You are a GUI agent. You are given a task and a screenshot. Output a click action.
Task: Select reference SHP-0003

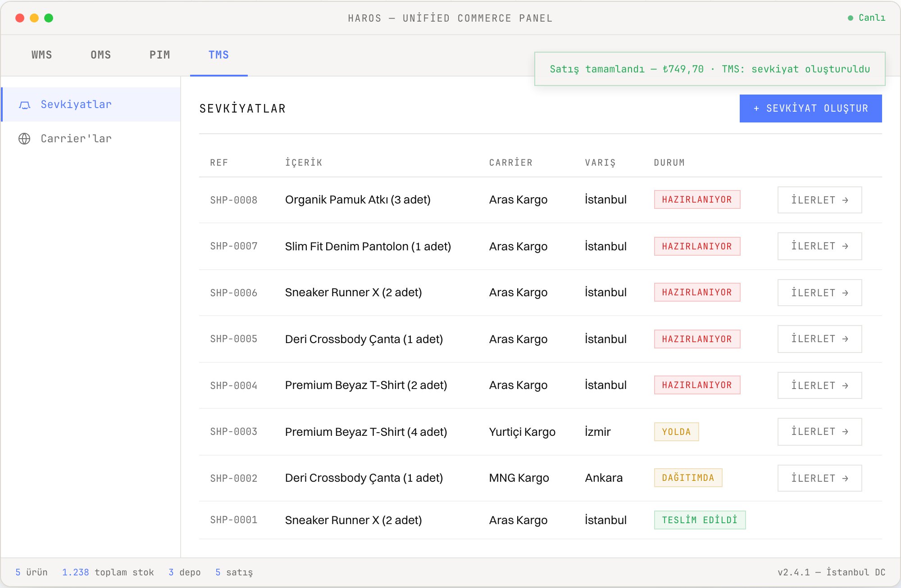234,432
